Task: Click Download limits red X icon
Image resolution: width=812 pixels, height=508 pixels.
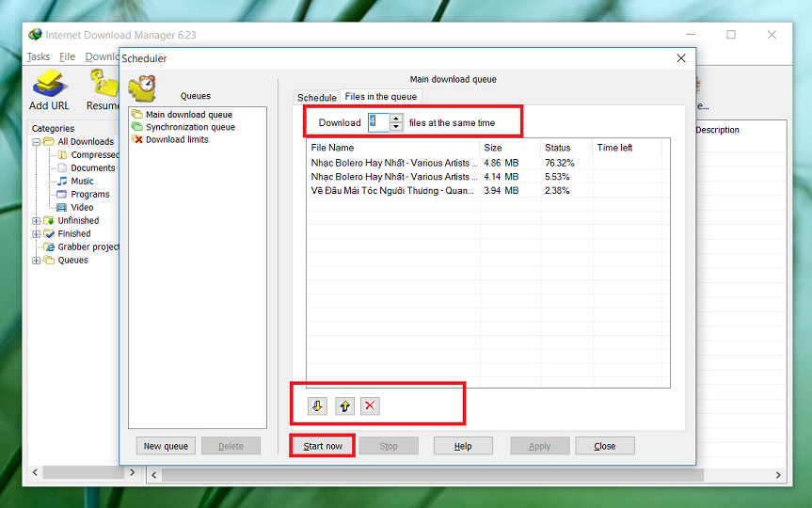Action: click(x=137, y=139)
